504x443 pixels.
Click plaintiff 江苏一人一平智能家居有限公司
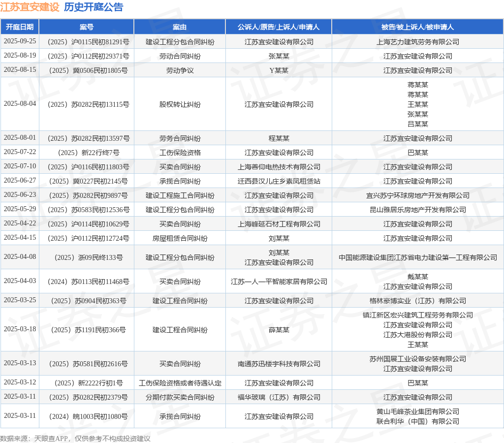[x=279, y=282]
